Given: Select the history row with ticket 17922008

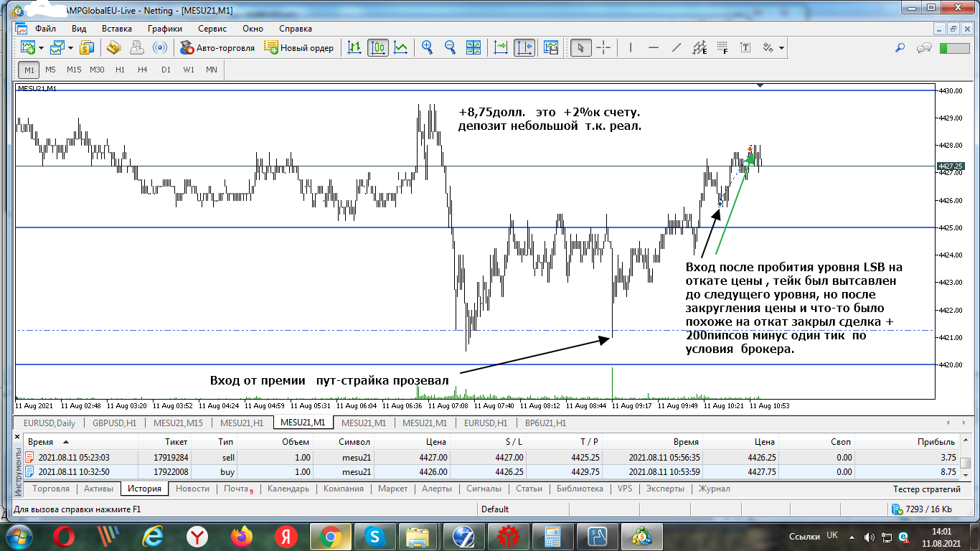Looking at the screenshot, I should click(492, 472).
